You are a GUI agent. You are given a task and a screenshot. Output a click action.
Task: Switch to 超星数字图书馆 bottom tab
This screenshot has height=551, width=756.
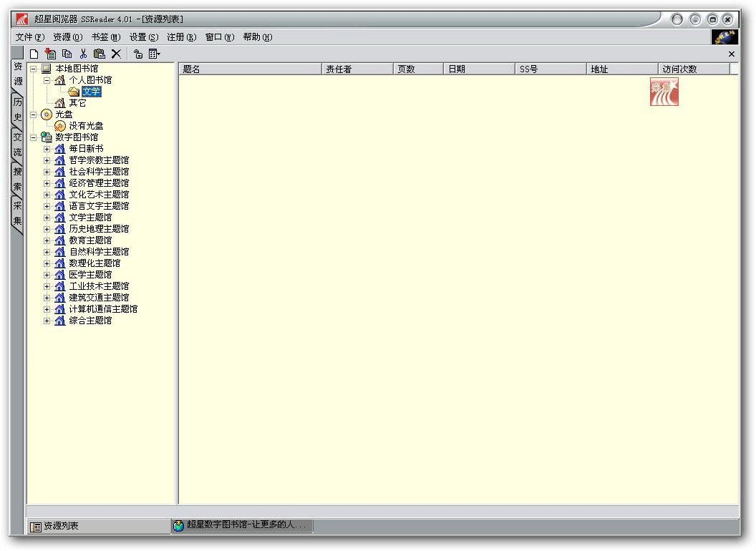pos(242,525)
